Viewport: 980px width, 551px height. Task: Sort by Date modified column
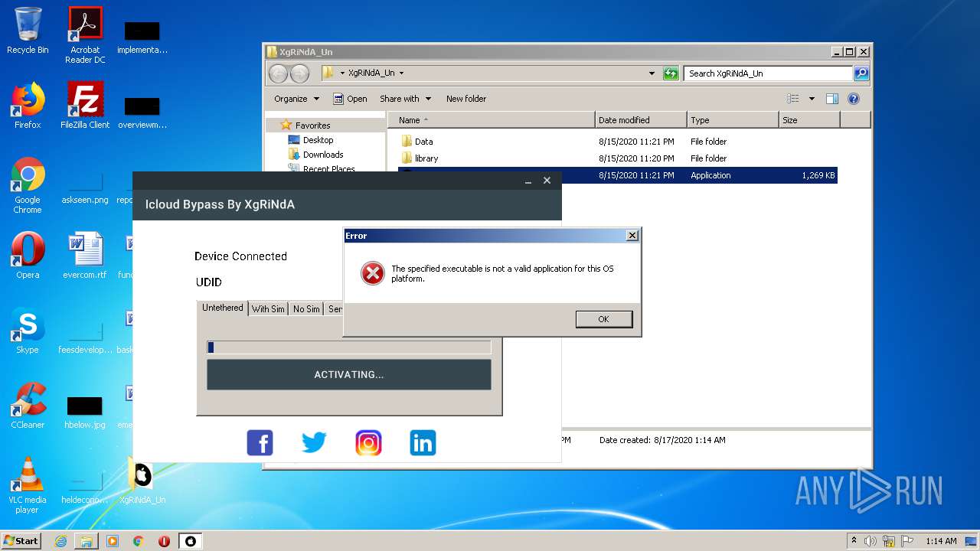click(641, 120)
